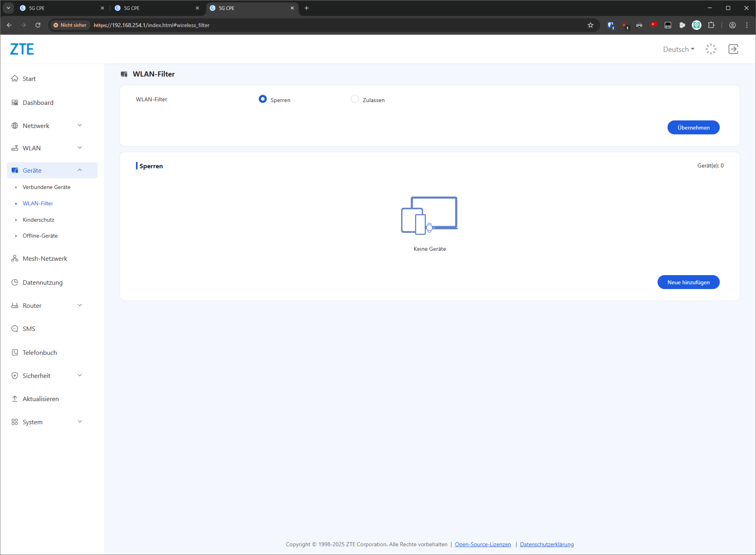This screenshot has height=555, width=756.
Task: Click the browser profile icon
Action: tap(732, 25)
